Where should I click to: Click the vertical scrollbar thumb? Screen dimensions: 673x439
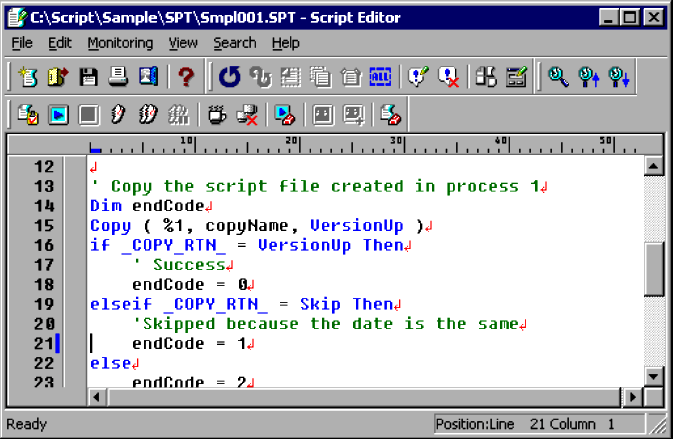pyautogui.click(x=653, y=269)
